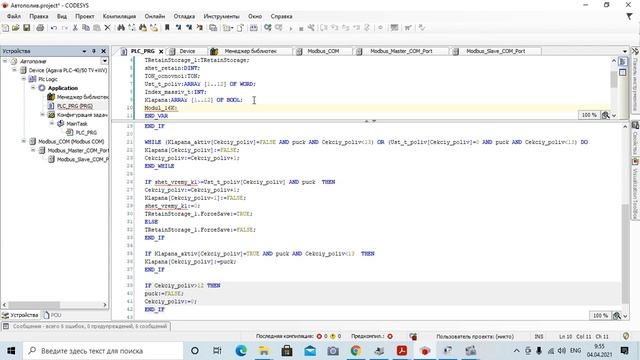Open notification center in system tray
Viewport: 640px width, 360px height.
click(624, 351)
